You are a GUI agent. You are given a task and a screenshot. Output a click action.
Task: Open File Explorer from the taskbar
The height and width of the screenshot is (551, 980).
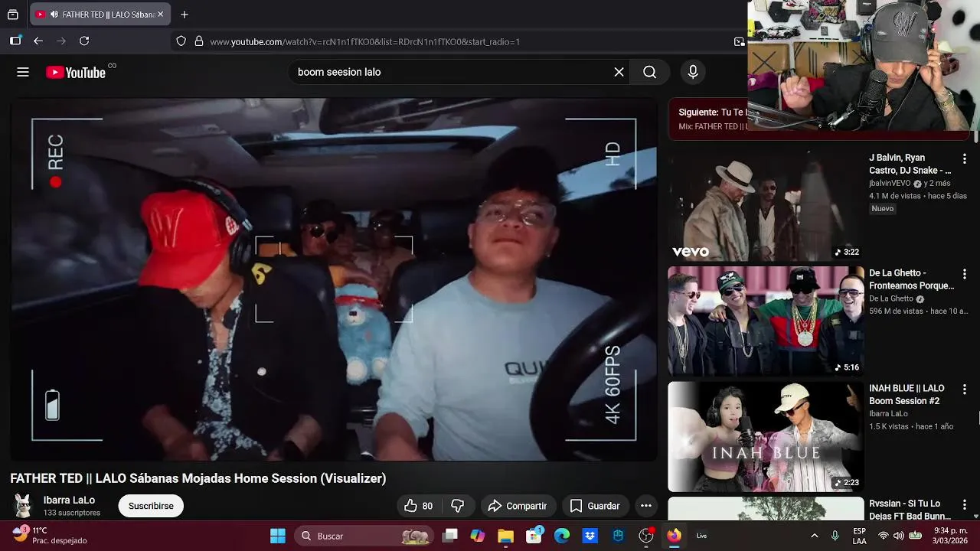[x=505, y=536]
